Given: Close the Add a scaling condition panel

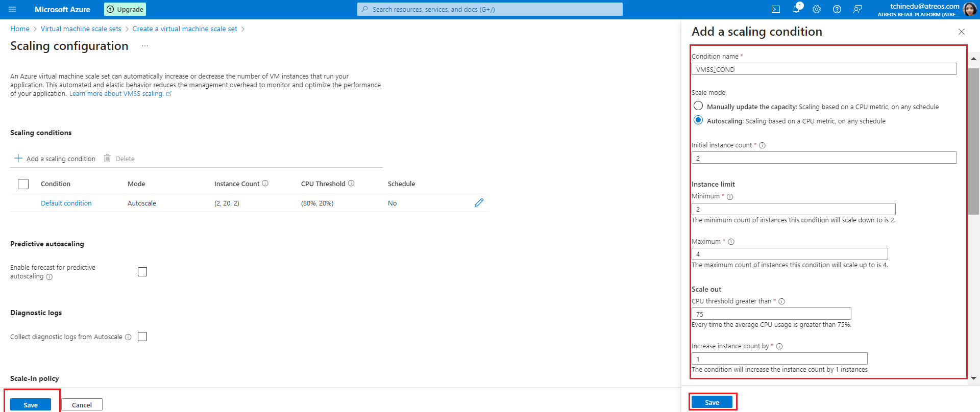Looking at the screenshot, I should pyautogui.click(x=962, y=32).
